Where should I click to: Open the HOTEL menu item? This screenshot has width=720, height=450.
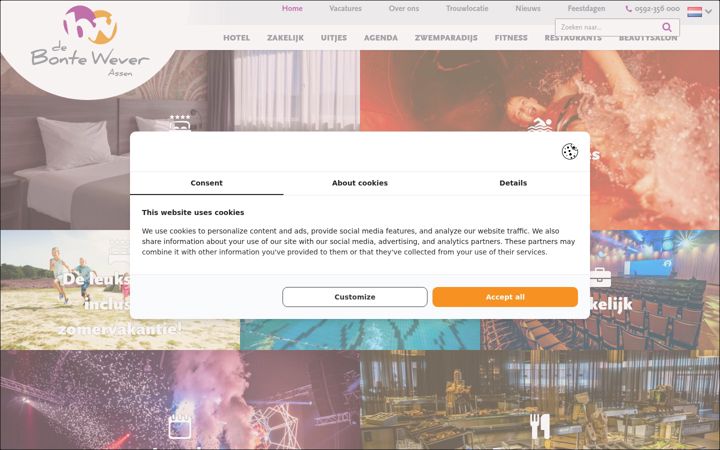[x=236, y=38]
